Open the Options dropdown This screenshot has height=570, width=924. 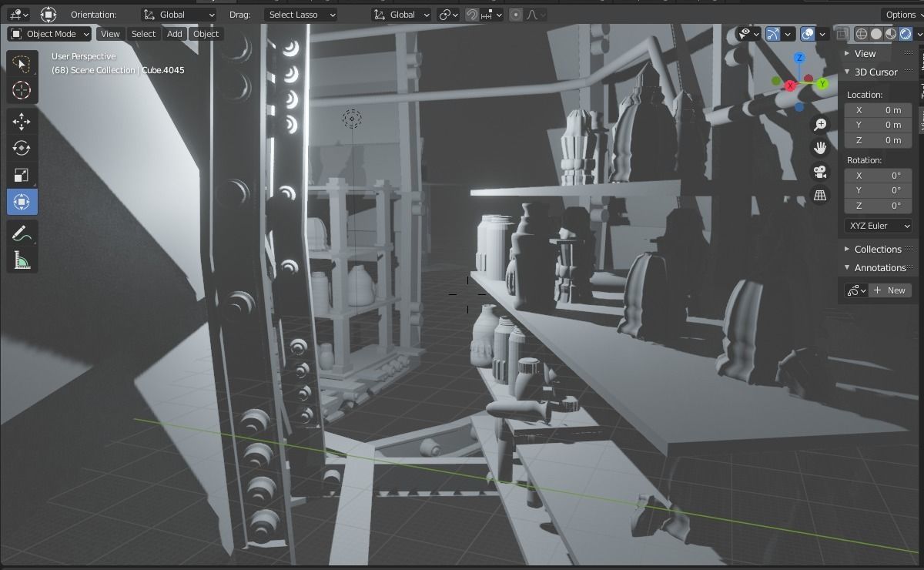click(903, 15)
